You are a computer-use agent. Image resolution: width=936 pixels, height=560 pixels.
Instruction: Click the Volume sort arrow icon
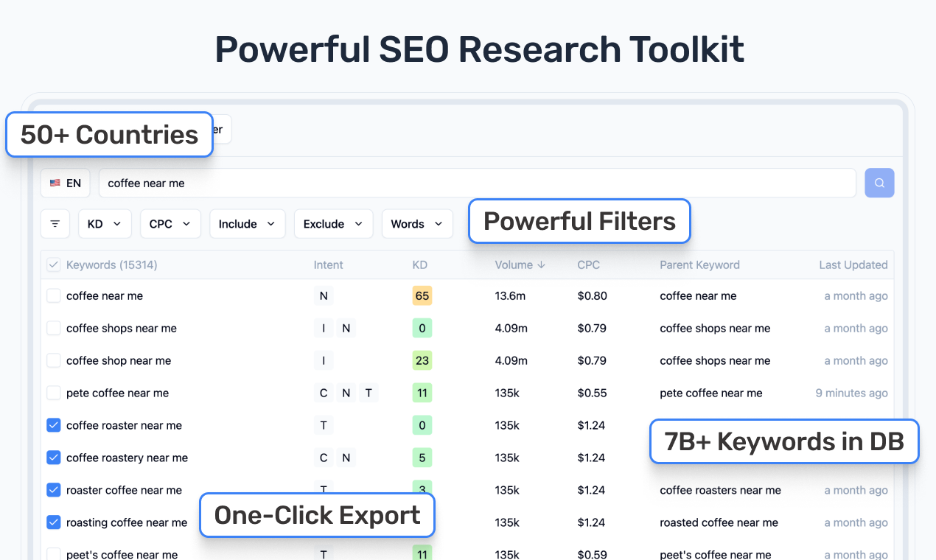pos(542,265)
